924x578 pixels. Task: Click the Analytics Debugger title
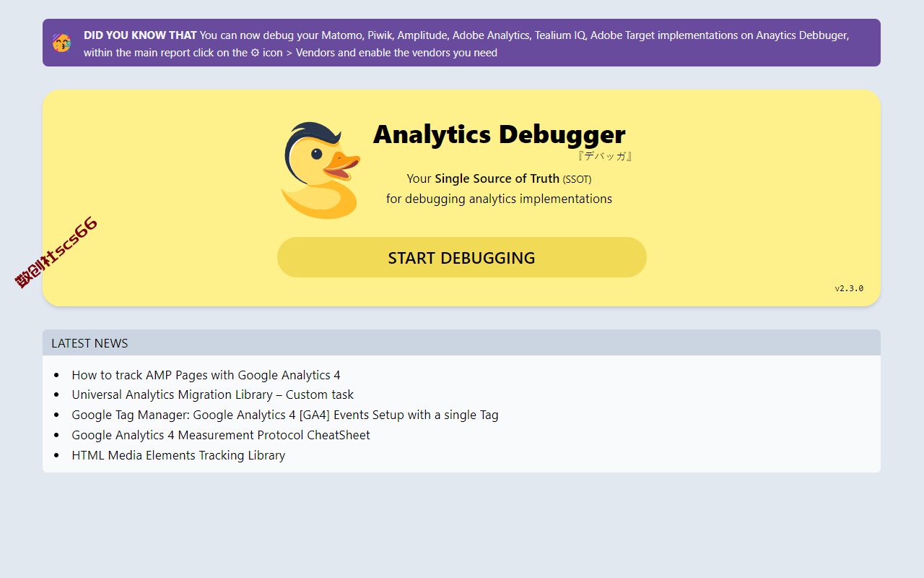click(x=499, y=134)
